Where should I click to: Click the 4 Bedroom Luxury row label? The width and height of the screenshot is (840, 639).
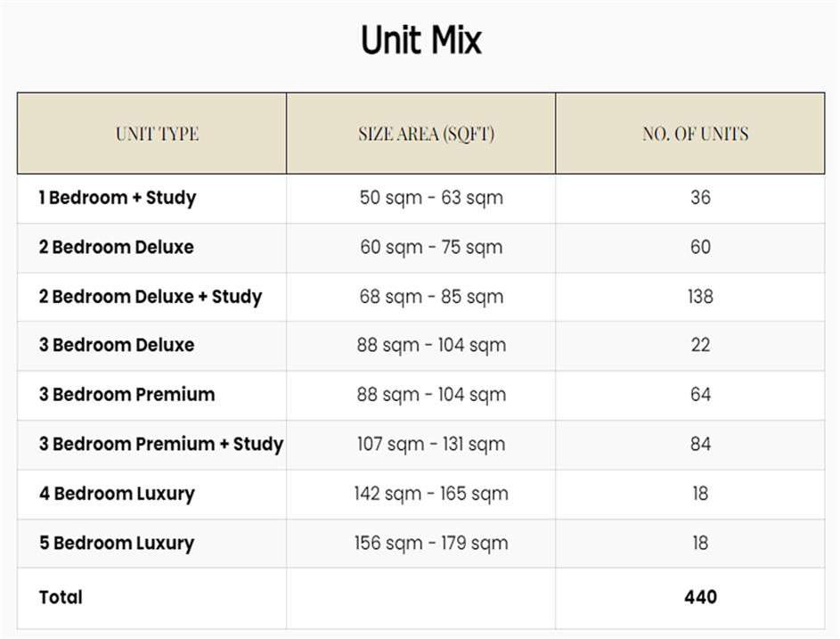click(x=116, y=494)
